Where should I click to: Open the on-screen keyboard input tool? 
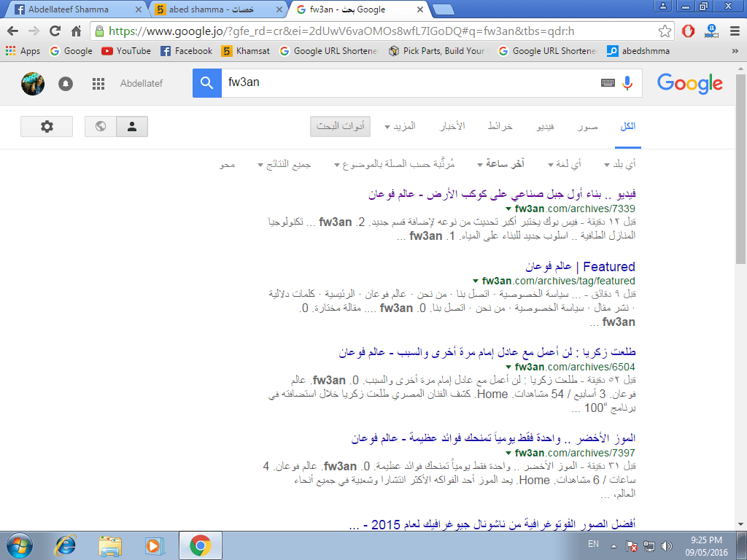click(x=608, y=83)
